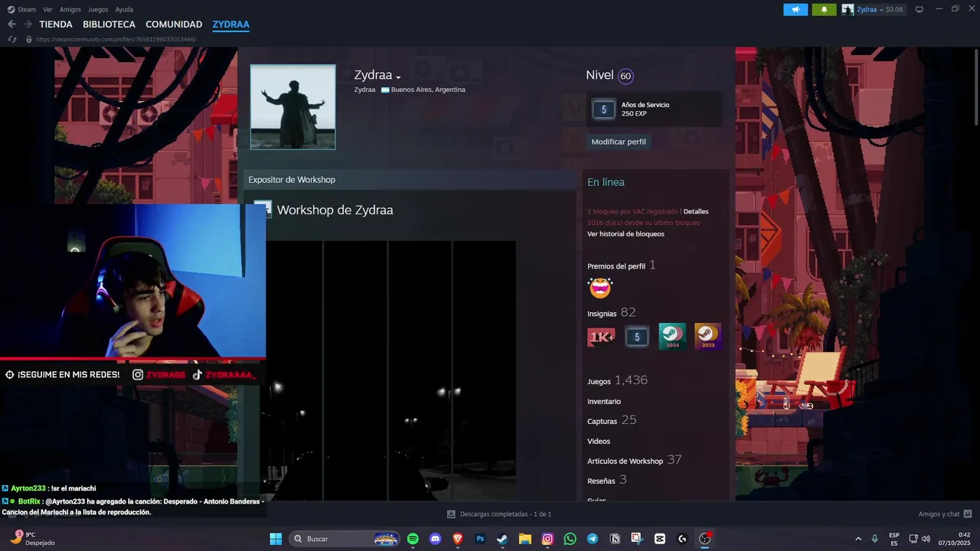The image size is (980, 551).
Task: Click the Modificar perfil button
Action: 619,142
